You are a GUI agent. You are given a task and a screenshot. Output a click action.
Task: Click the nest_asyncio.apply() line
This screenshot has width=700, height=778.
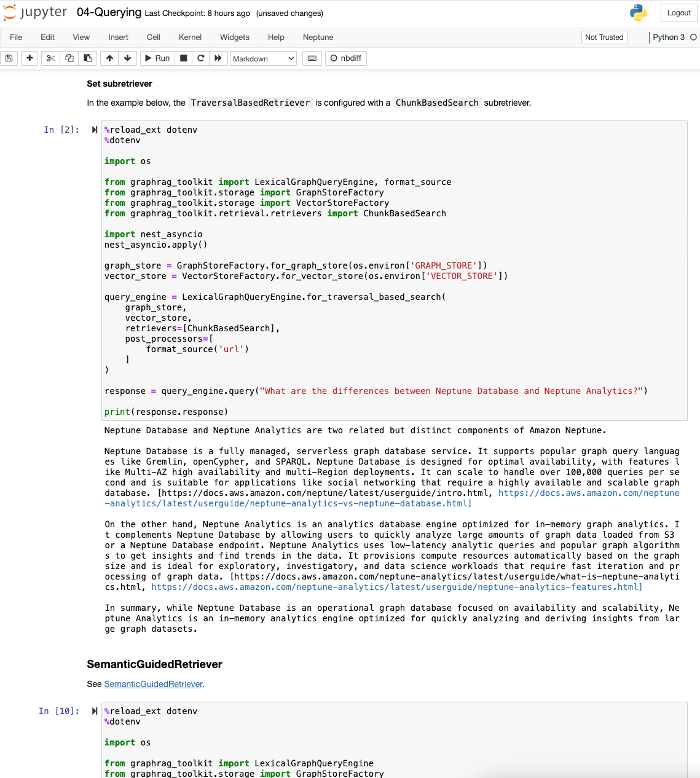coord(156,245)
